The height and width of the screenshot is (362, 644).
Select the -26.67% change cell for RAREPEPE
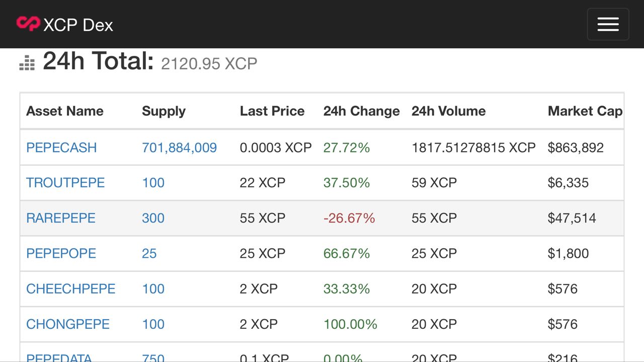349,218
